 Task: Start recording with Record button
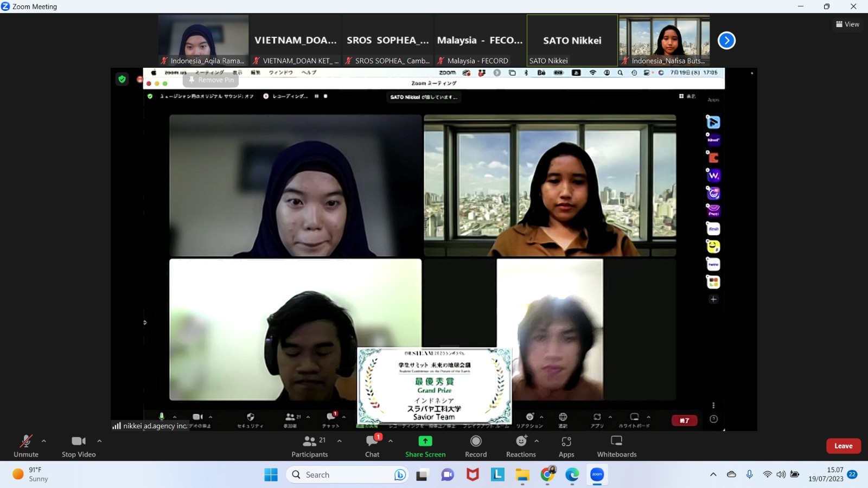pyautogui.click(x=476, y=446)
